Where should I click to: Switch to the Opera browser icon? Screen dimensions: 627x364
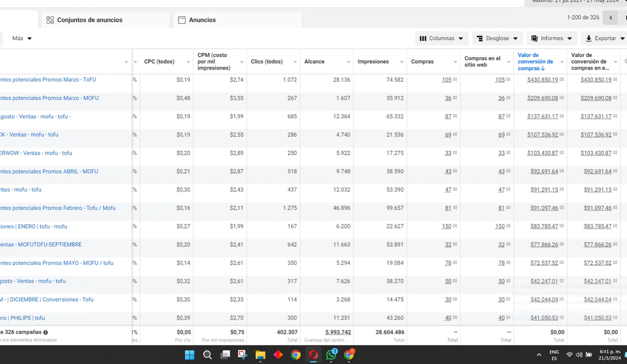click(x=313, y=355)
